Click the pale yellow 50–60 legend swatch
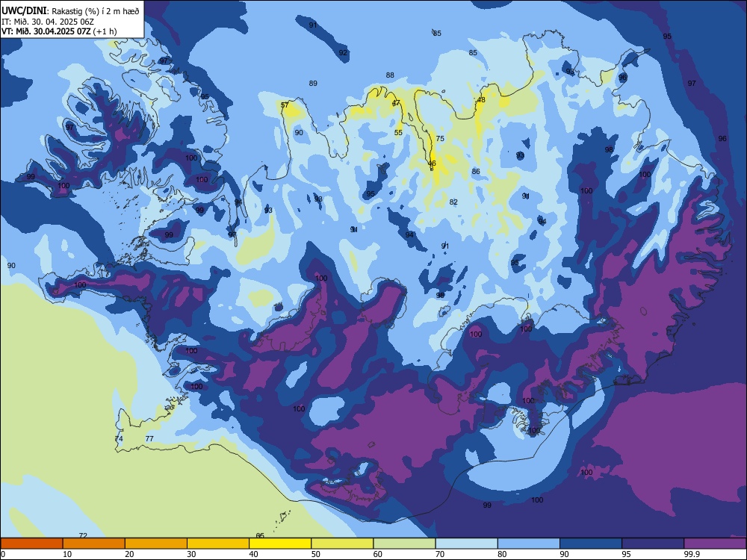Viewport: 747px width, 560px height. click(343, 544)
